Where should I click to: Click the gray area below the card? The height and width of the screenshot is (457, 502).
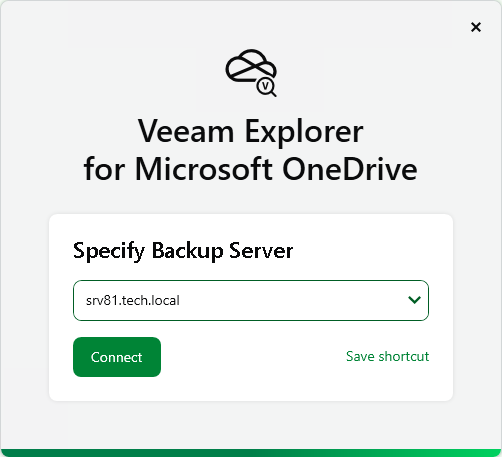251,425
